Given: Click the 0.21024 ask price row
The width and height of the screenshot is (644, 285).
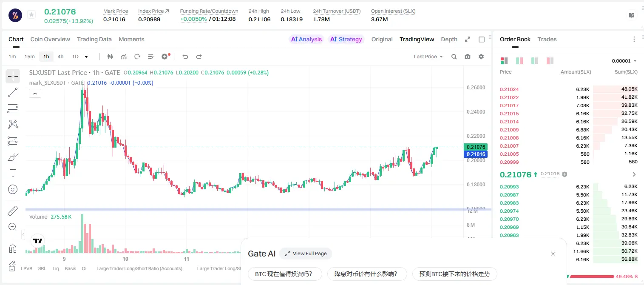Looking at the screenshot, I should click(x=569, y=89).
